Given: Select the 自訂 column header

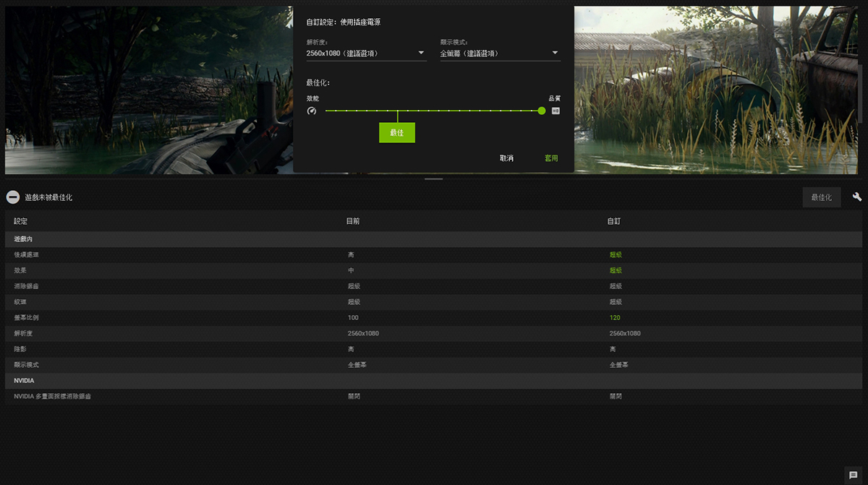Looking at the screenshot, I should 613,221.
